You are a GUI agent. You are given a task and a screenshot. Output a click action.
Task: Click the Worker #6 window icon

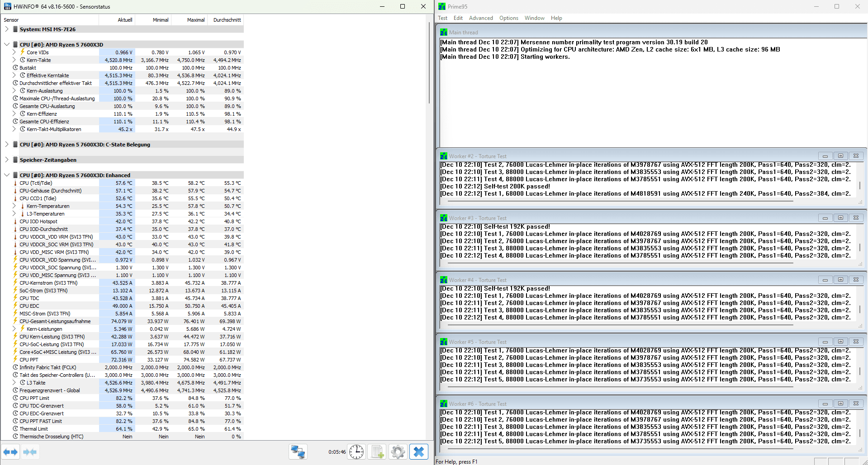(x=444, y=404)
